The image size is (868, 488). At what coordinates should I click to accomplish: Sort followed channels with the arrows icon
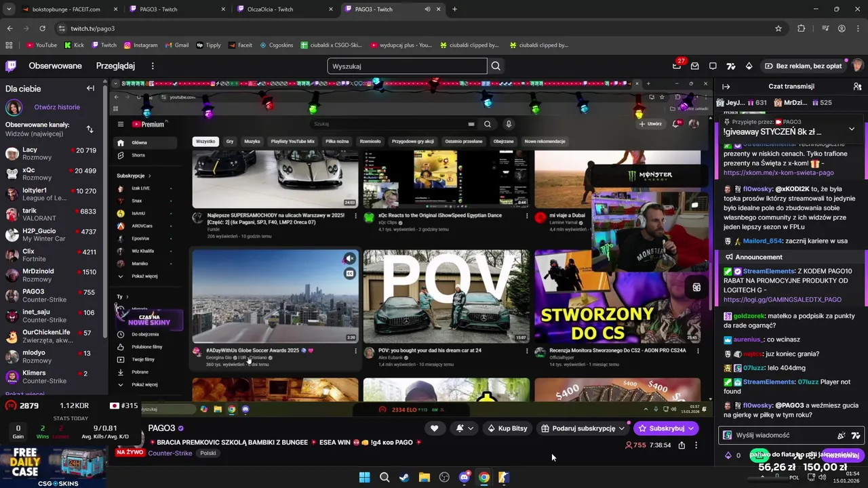(90, 129)
